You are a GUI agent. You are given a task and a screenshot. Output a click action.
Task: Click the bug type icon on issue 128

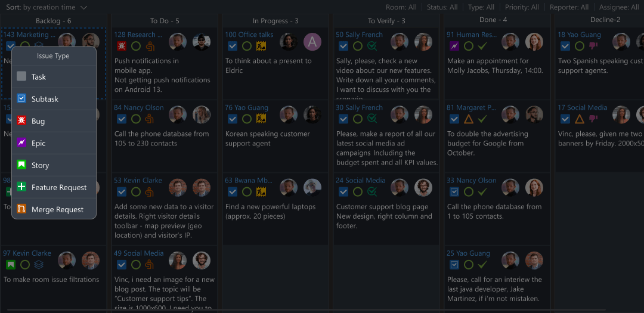coord(122,46)
